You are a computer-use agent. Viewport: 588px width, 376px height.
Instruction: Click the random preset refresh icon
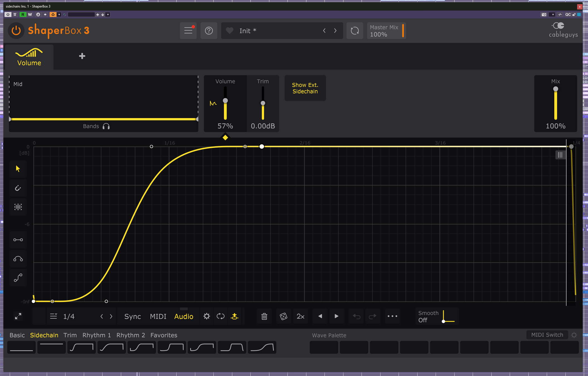click(x=355, y=30)
